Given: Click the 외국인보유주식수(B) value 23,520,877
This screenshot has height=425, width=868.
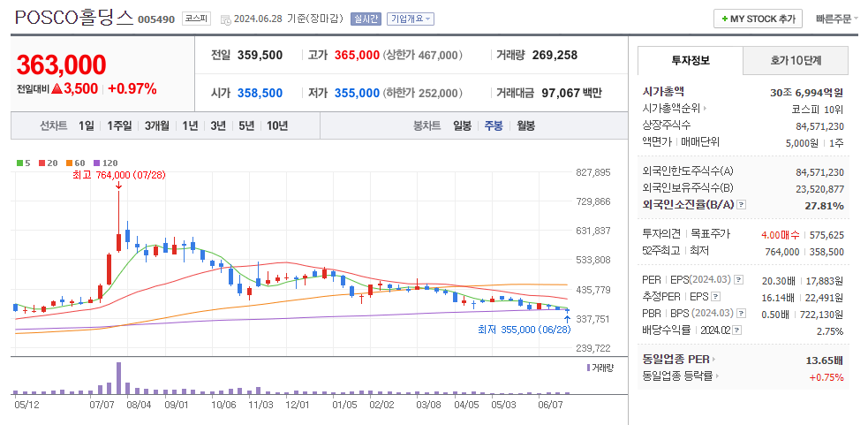Looking at the screenshot, I should point(819,189).
